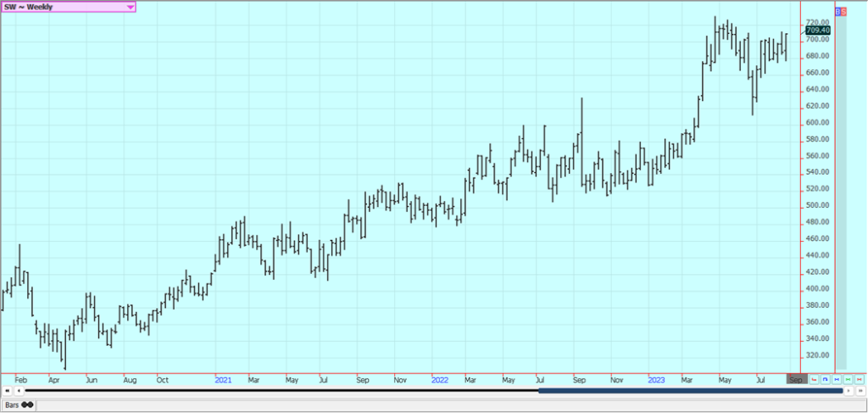Screen dimensions: 868x413
Task: Click the red scale tool icon beside Sep
Action: pos(815,379)
